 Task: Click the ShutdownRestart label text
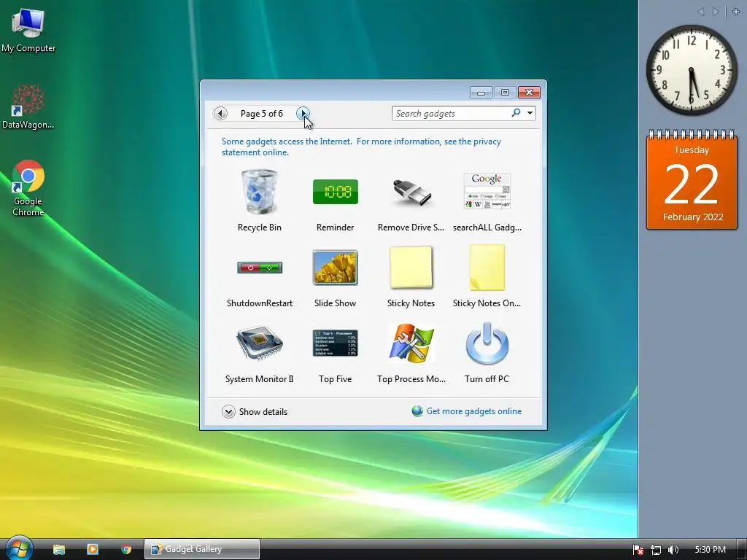260,303
